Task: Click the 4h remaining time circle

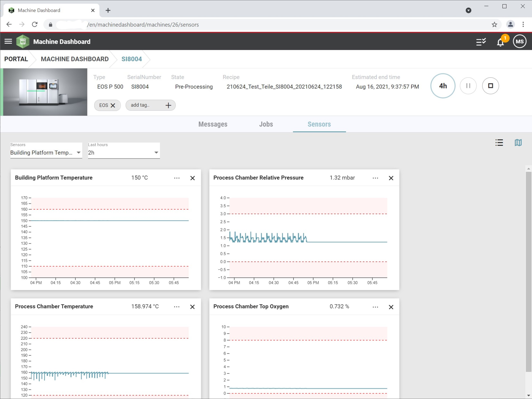Action: coord(442,86)
